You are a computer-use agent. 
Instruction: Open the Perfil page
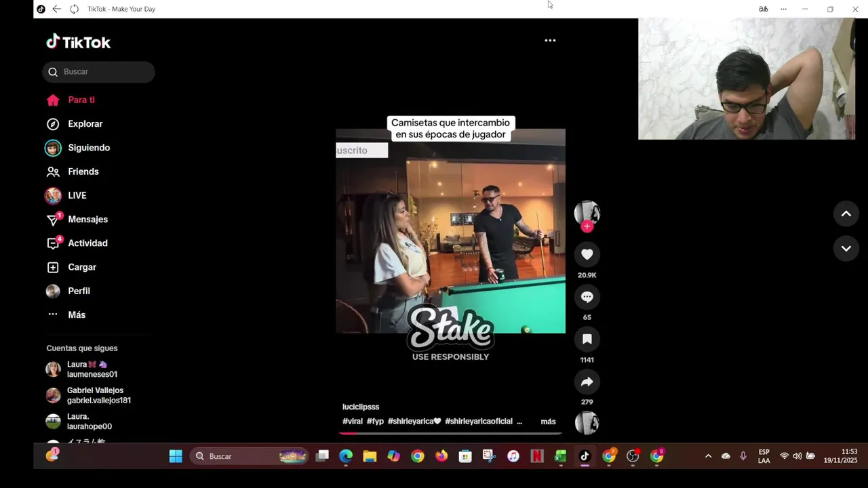[68, 291]
